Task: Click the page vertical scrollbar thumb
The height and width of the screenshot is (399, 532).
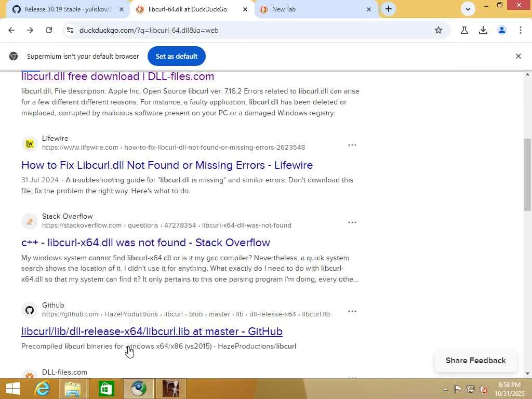Action: click(x=527, y=175)
